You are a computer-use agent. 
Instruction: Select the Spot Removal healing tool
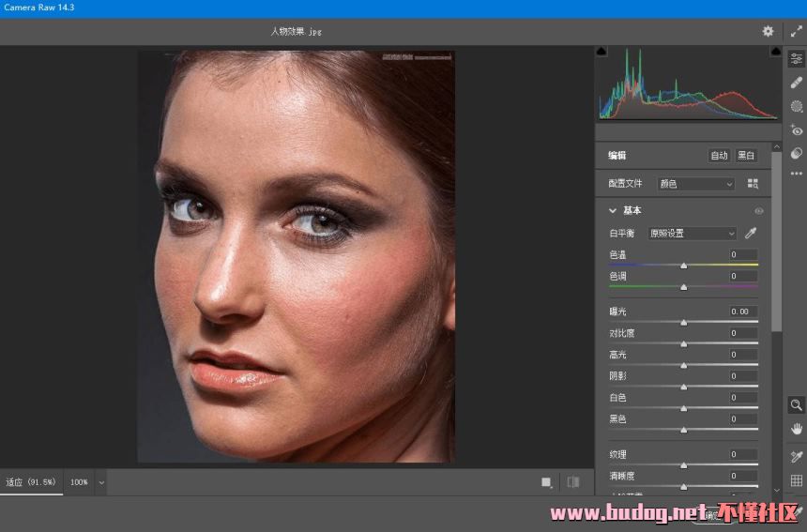point(796,83)
